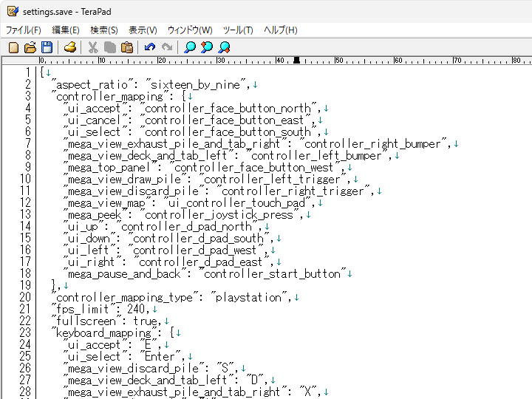Image resolution: width=532 pixels, height=399 pixels.
Task: Click the Find Next magnifier icon
Action: tap(224, 47)
